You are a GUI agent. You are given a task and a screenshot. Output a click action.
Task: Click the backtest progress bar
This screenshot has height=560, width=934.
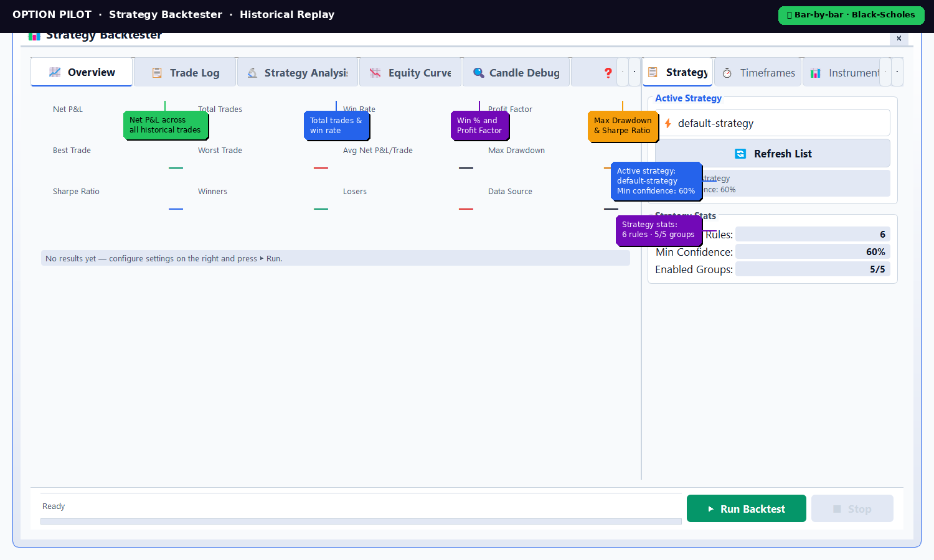click(x=361, y=521)
